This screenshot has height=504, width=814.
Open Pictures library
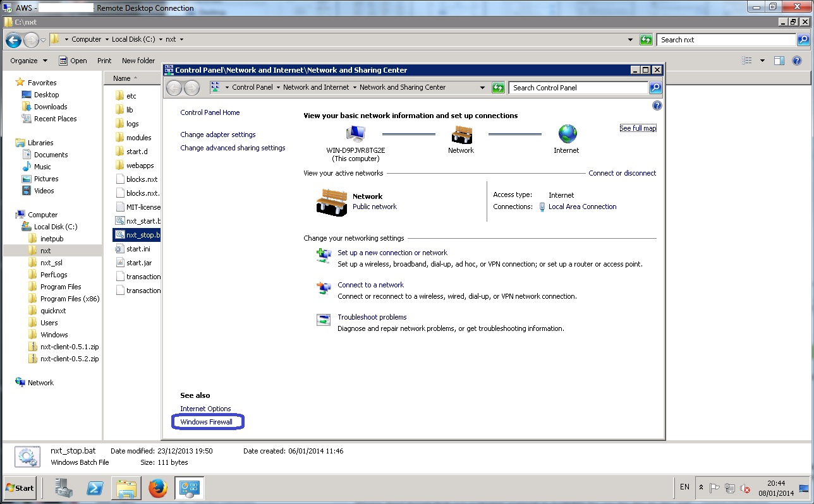pos(46,179)
